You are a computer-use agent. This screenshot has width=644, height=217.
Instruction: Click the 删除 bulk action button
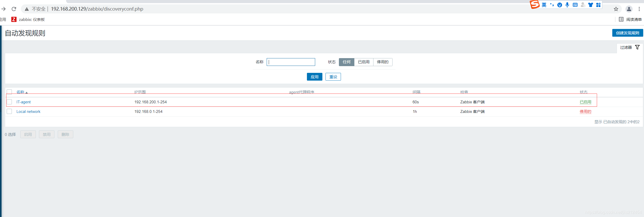point(65,134)
